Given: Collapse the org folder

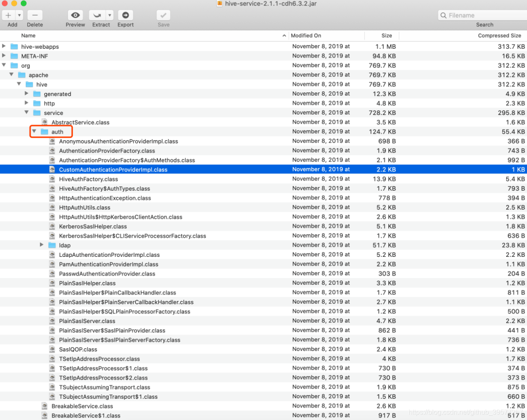Looking at the screenshot, I should click(4, 65).
